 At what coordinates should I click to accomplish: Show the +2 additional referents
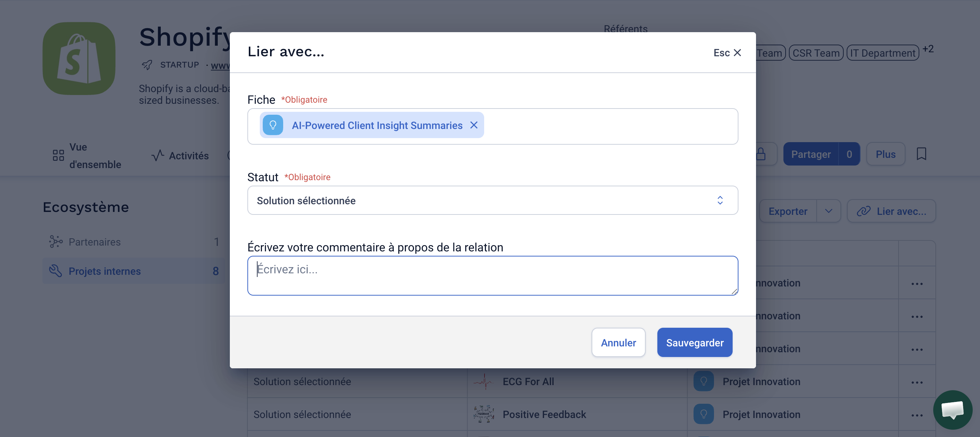pyautogui.click(x=928, y=49)
